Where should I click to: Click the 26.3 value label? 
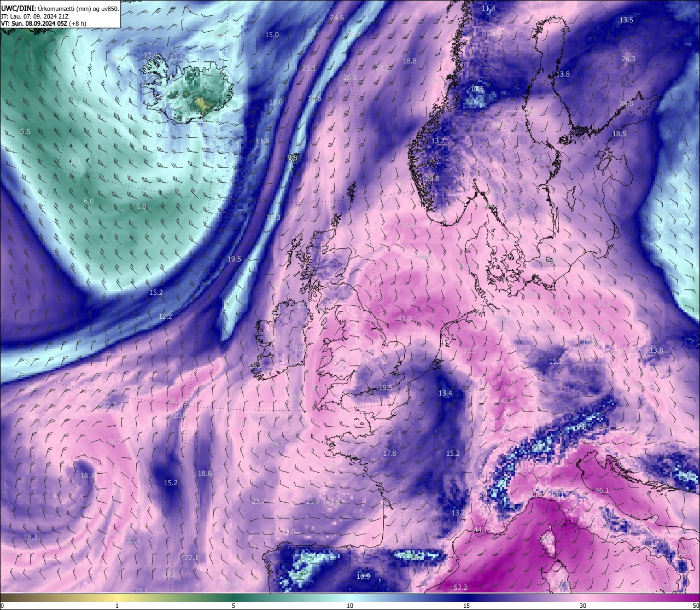coord(628,59)
